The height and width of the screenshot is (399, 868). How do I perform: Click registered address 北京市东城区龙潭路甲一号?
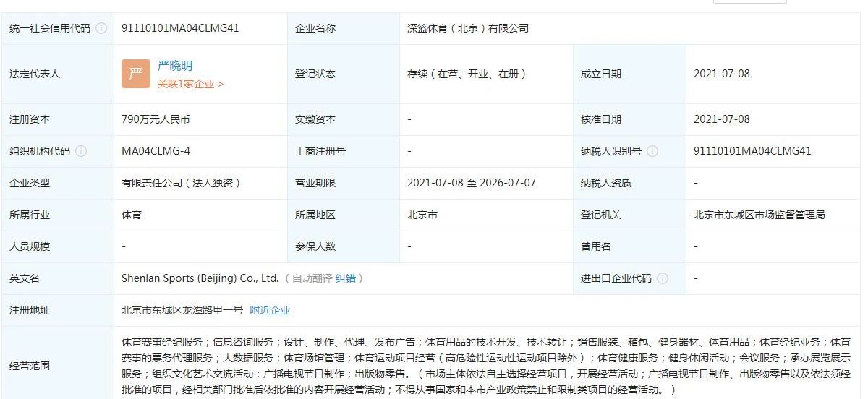coord(182,310)
